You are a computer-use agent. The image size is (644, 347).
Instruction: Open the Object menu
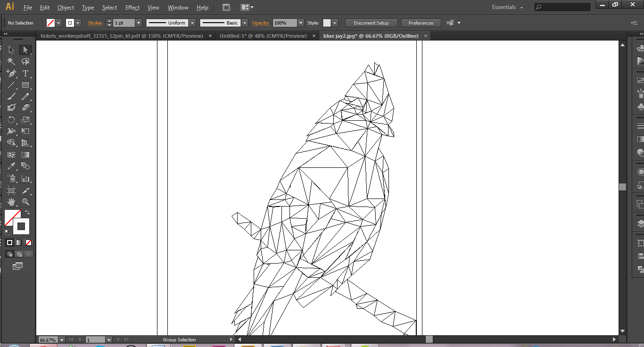(x=66, y=8)
